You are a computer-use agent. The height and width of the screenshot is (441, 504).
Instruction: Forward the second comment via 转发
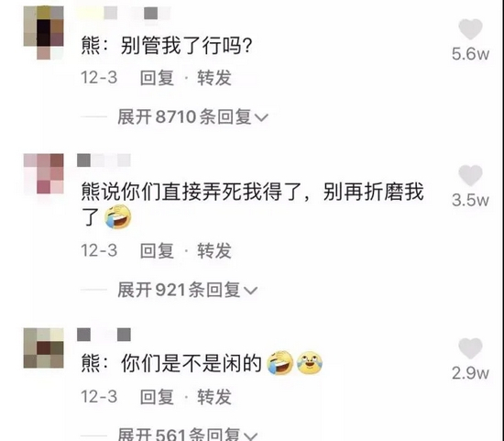pyautogui.click(x=214, y=250)
